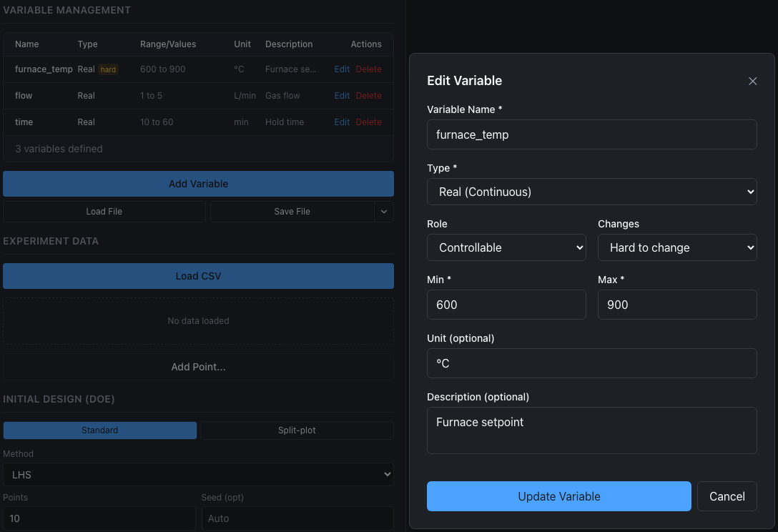Click the 'Furnace se...' truncated description cell

(x=291, y=69)
